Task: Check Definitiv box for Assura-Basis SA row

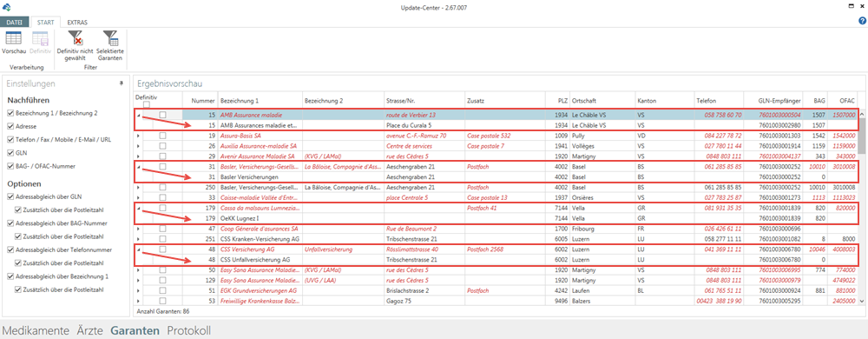Action: click(163, 135)
